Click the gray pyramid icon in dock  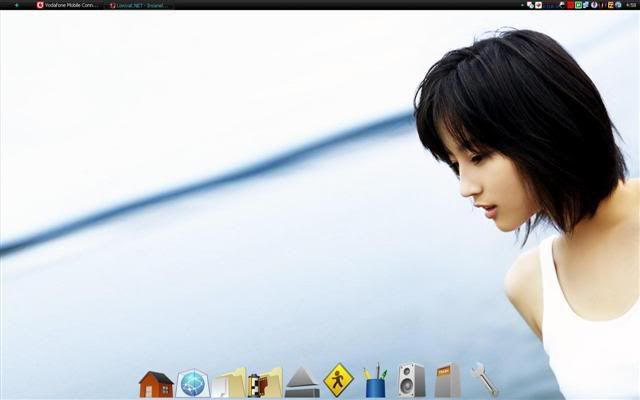click(x=301, y=383)
